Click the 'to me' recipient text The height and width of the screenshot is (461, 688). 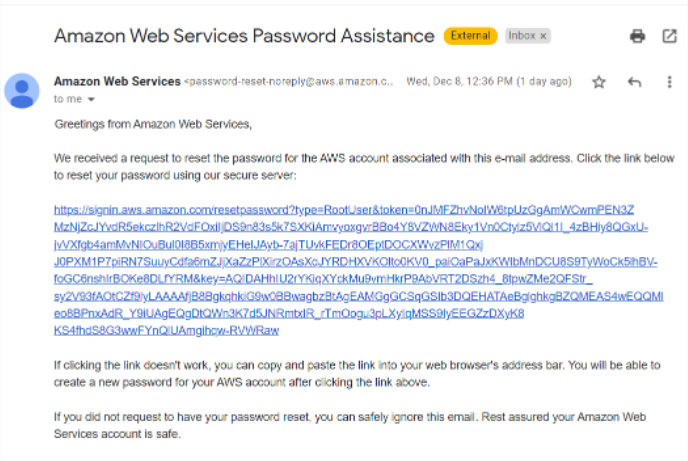click(68, 100)
